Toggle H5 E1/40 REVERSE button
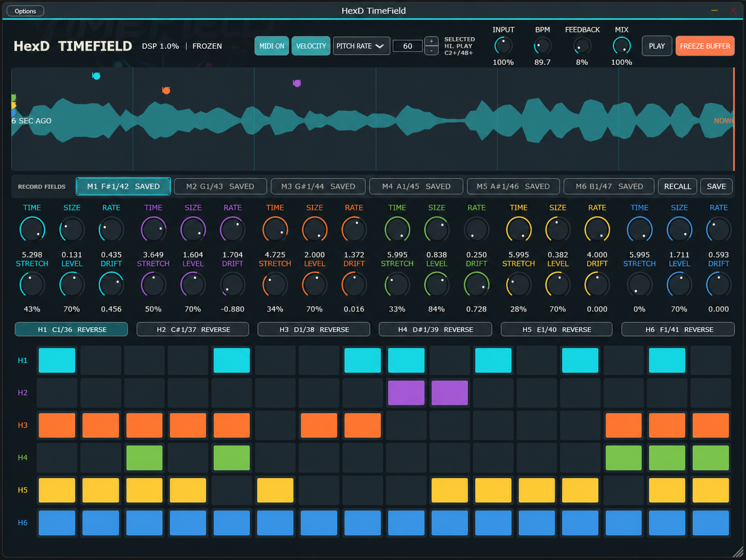 click(x=557, y=329)
